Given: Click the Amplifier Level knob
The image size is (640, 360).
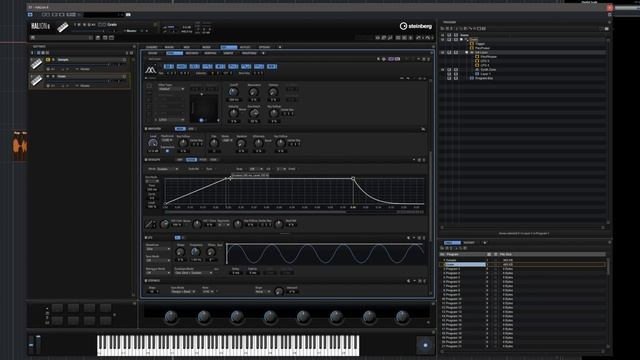Looking at the screenshot, I should pyautogui.click(x=153, y=143).
